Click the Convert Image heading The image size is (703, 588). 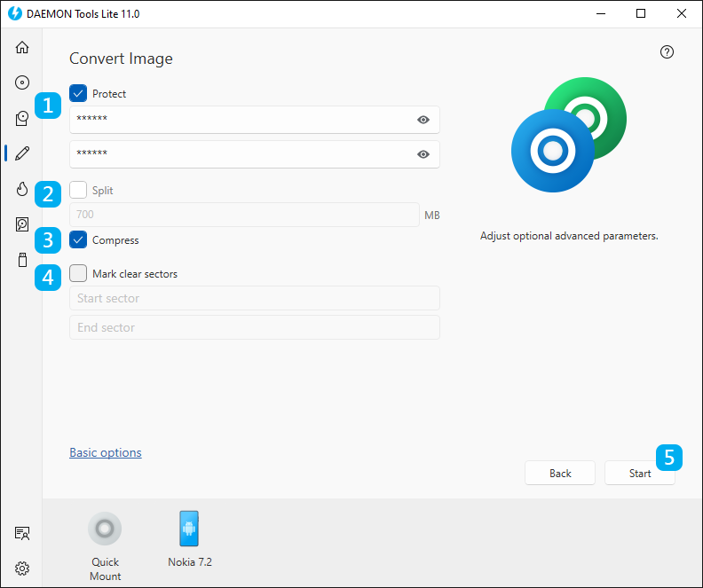[121, 59]
